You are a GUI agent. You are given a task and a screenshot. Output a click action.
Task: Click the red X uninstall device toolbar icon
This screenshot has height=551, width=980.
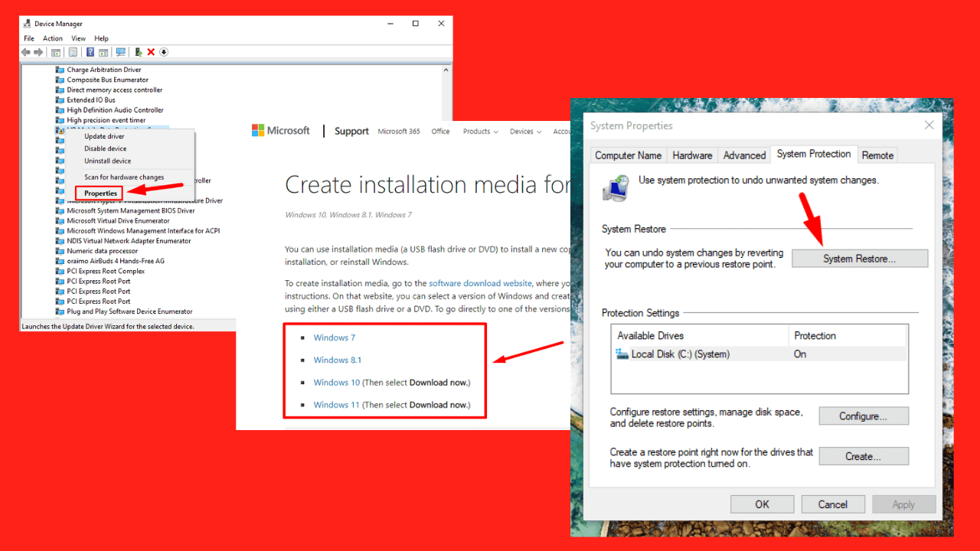pyautogui.click(x=151, y=52)
